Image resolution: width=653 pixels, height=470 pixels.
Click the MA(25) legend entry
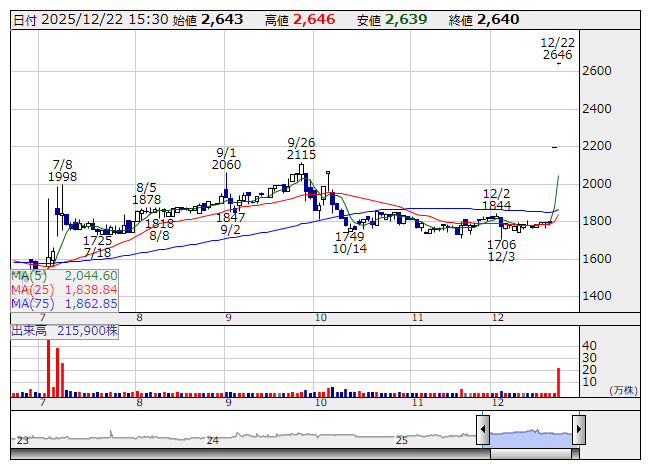coord(64,290)
